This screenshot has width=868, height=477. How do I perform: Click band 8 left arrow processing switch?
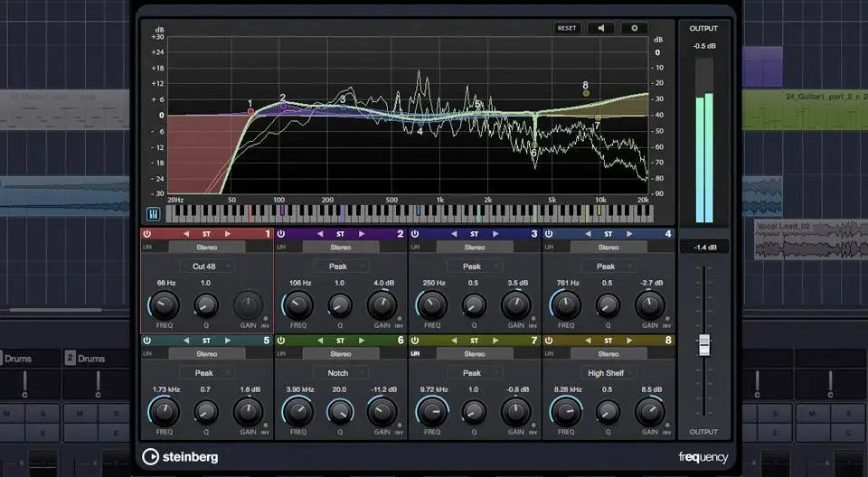[x=588, y=341]
